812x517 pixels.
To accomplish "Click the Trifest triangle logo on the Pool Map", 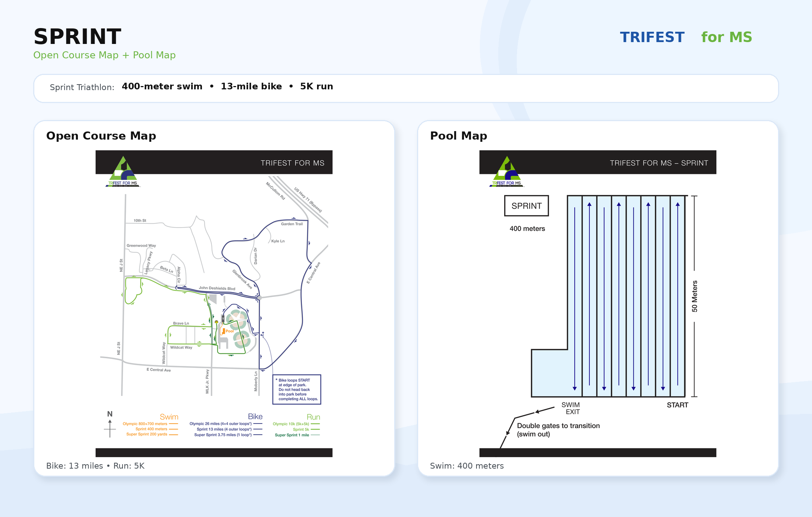I will click(507, 171).
